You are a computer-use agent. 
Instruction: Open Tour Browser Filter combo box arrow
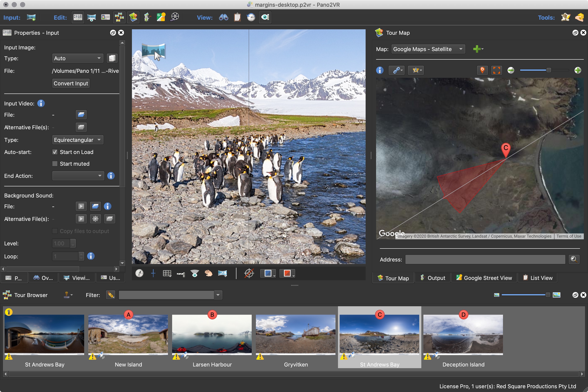[218, 295]
